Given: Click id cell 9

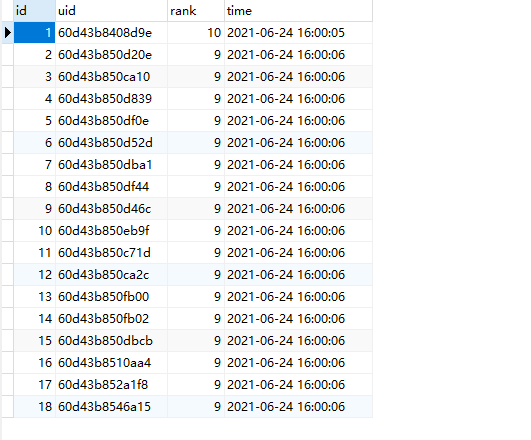Looking at the screenshot, I should (34, 209).
